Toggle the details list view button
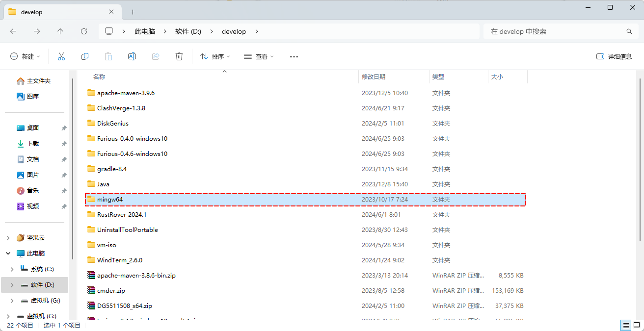Viewport: 644px width, 331px height. click(x=626, y=325)
